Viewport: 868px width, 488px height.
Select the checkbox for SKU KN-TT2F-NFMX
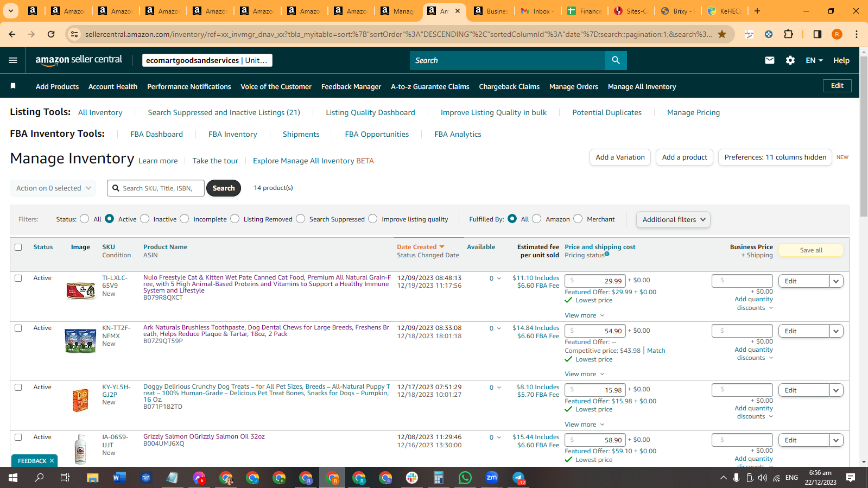[x=18, y=328]
